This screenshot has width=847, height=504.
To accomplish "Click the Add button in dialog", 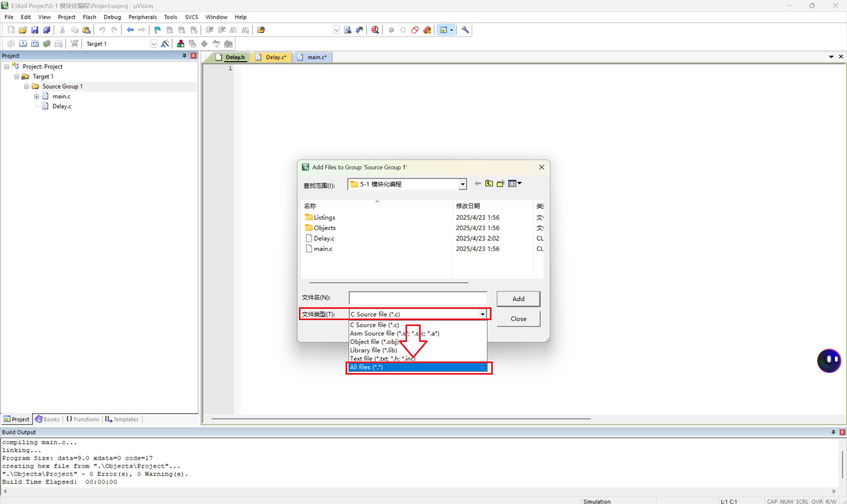I will click(518, 299).
